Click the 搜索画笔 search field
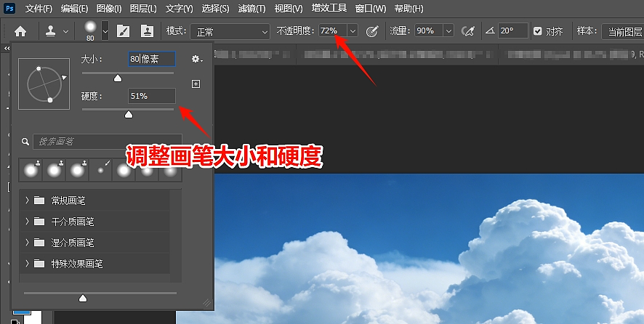Screen dimensions: 644x324 tap(107, 142)
